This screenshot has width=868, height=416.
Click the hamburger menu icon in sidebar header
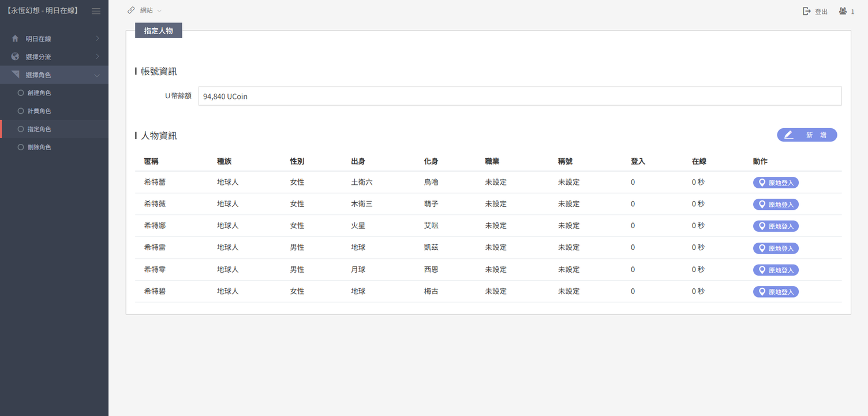pos(96,11)
